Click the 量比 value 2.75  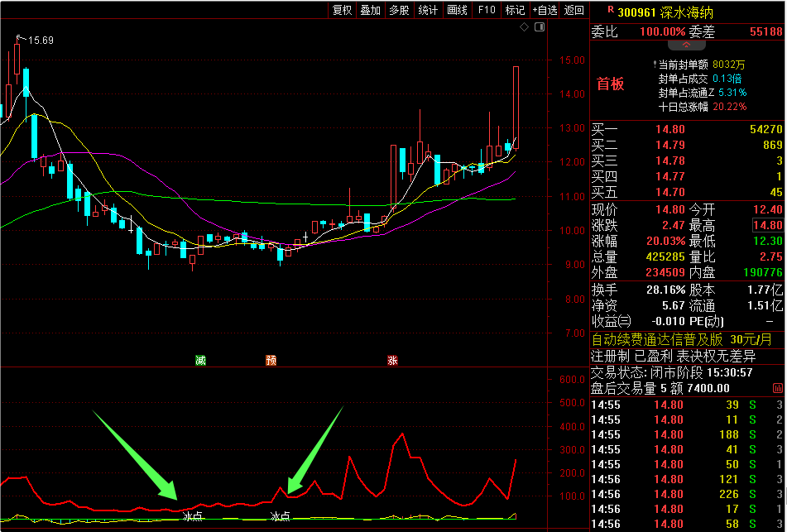coord(772,257)
